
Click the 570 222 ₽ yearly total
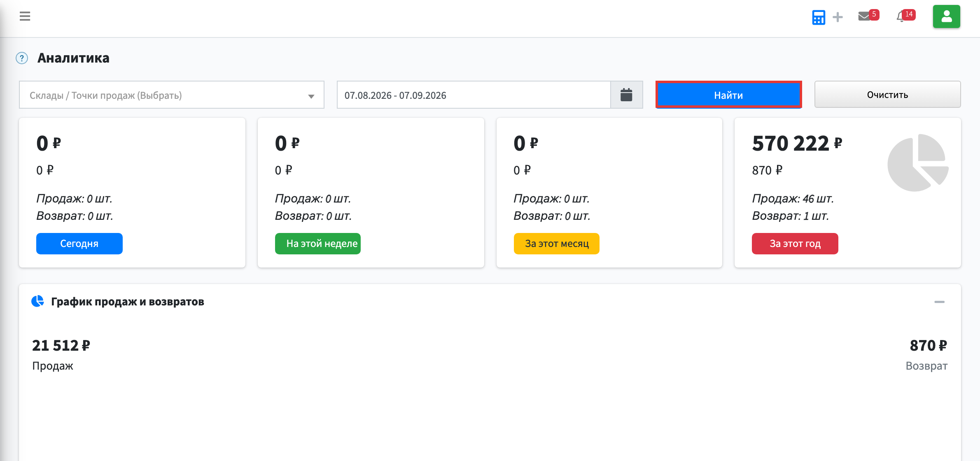pyautogui.click(x=797, y=143)
